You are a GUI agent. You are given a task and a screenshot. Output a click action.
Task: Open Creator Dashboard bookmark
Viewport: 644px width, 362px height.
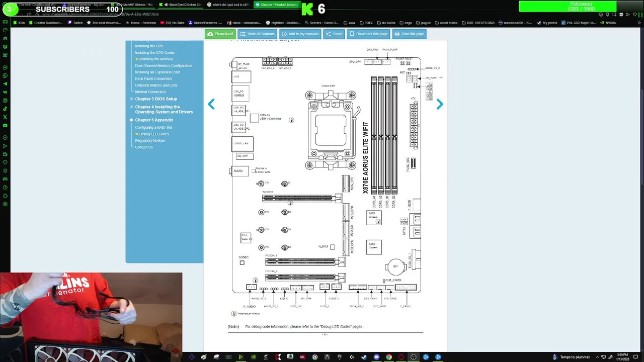(x=46, y=23)
